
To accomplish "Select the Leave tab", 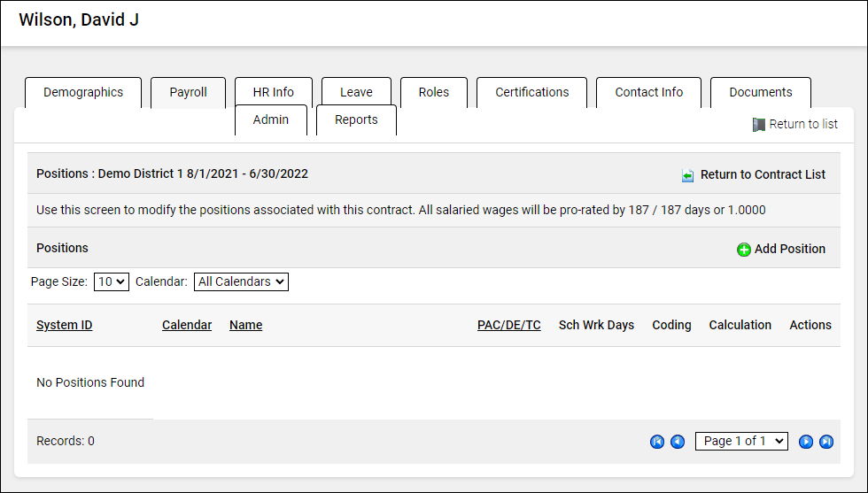I will pos(356,92).
